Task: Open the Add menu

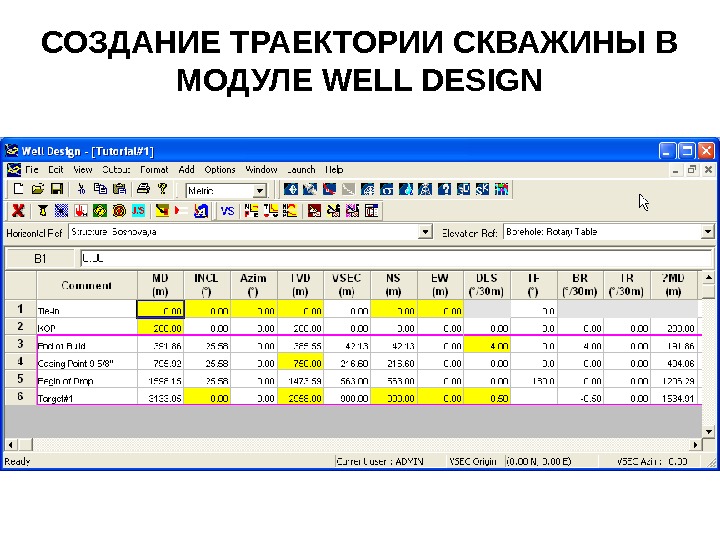Action: click(186, 170)
